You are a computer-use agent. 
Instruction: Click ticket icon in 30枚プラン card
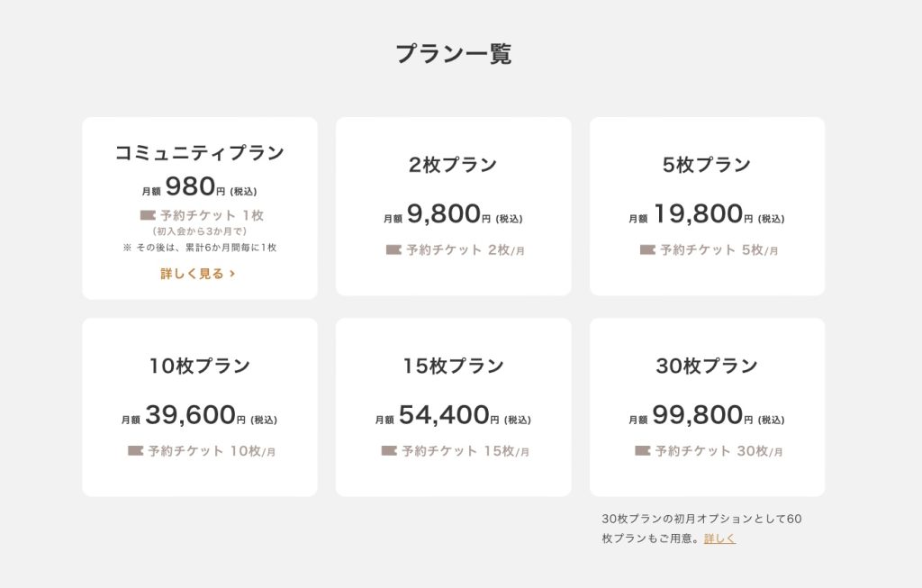(643, 451)
